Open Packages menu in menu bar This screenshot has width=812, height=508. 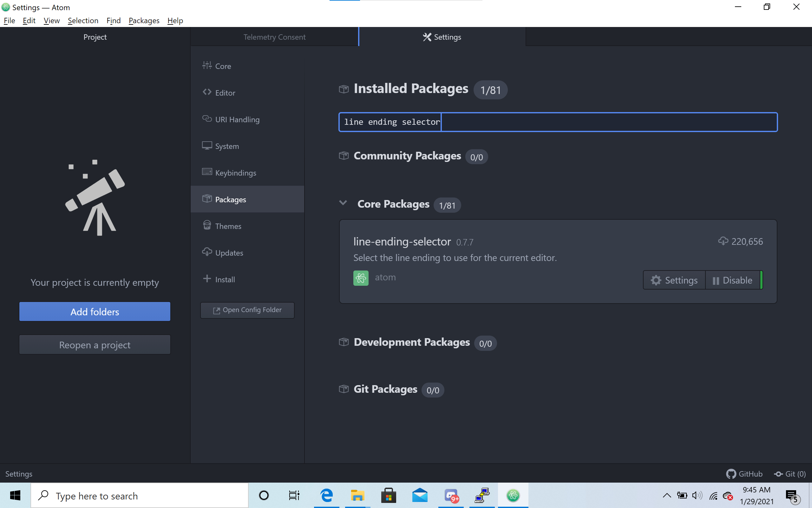coord(144,21)
